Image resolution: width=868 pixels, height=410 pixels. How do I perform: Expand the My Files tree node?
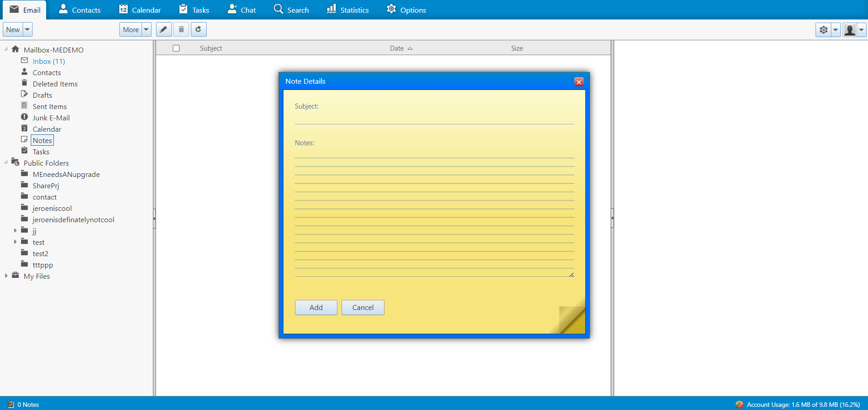tap(6, 276)
